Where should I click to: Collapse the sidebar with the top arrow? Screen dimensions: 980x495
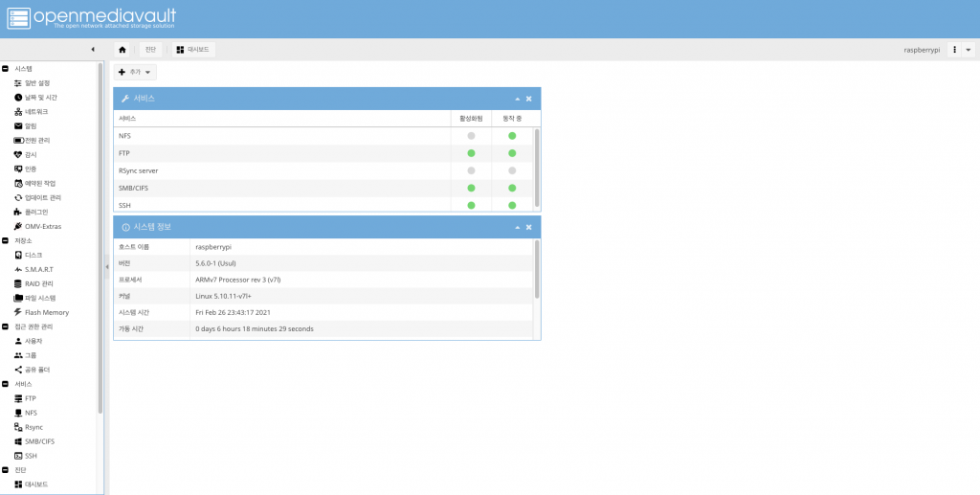(93, 50)
